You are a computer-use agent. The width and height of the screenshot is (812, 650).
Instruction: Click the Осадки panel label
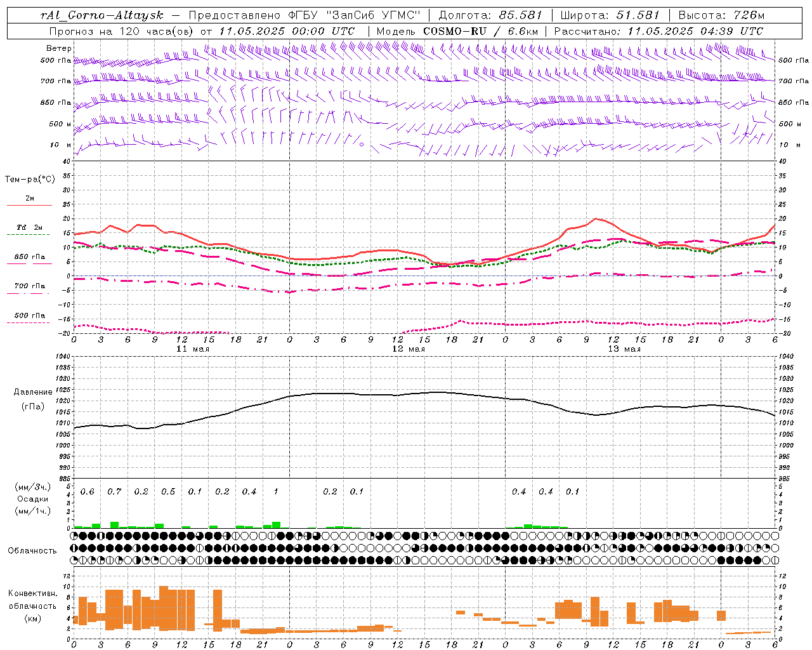[32, 499]
